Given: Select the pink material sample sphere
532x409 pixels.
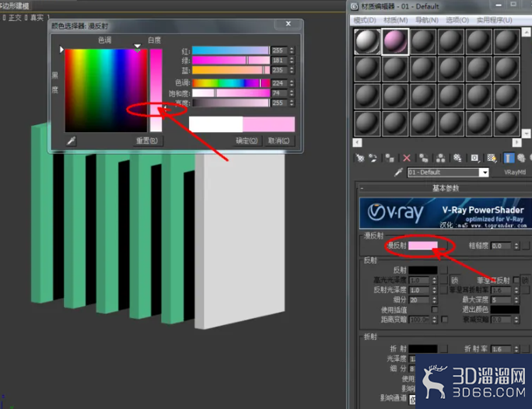Looking at the screenshot, I should (395, 42).
